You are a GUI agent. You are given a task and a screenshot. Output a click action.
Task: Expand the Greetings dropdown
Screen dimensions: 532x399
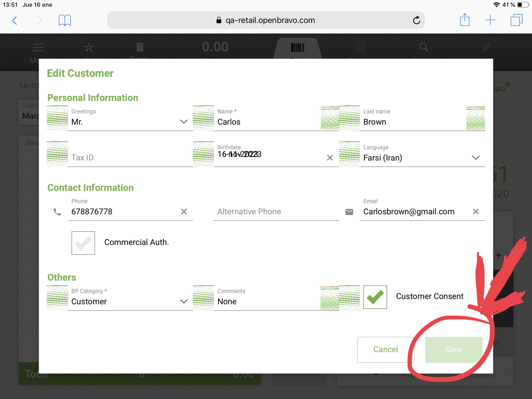(183, 122)
